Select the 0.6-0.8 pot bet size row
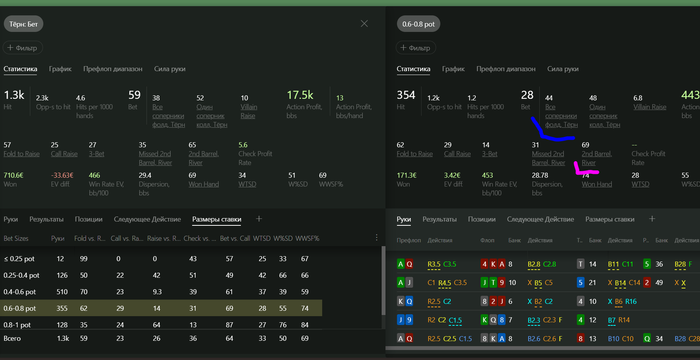700x360 pixels. click(162, 308)
